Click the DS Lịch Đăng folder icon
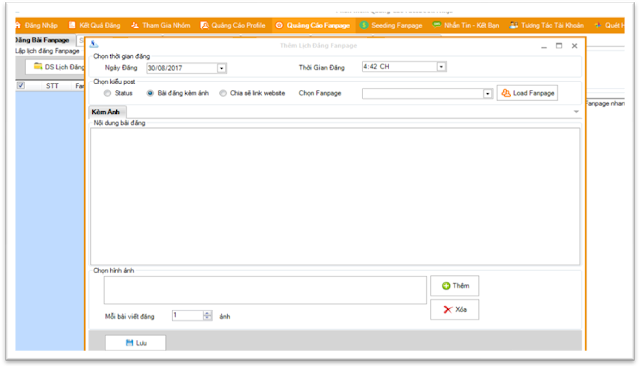 (38, 67)
